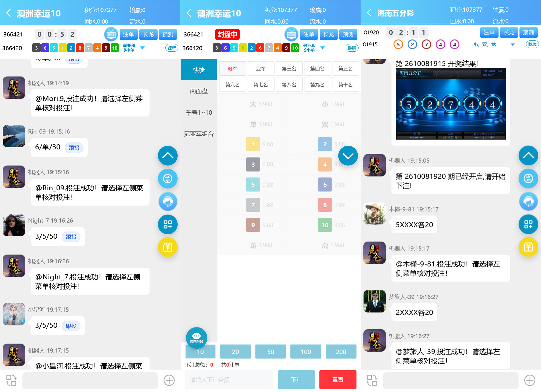Screen dimensions: 541x392
Task: Tap the down-chevron circle in betting panel
Action: coord(348,156)
